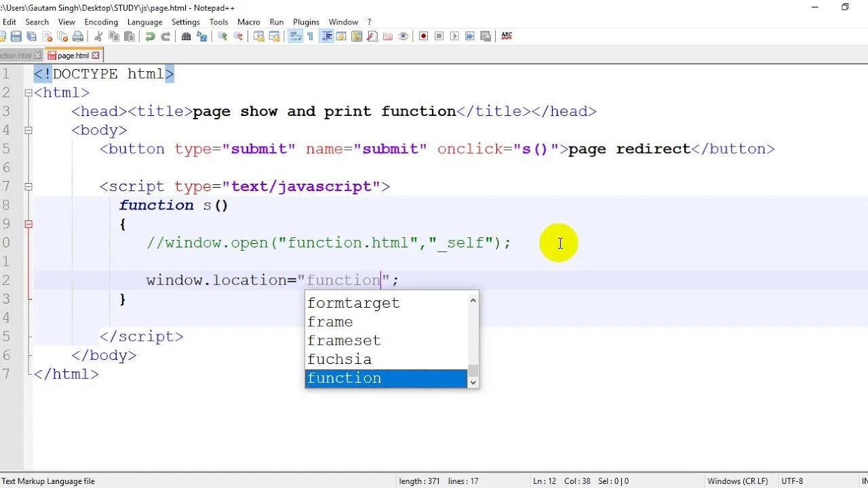
Task: Start macro recording with red dot icon
Action: click(x=424, y=36)
